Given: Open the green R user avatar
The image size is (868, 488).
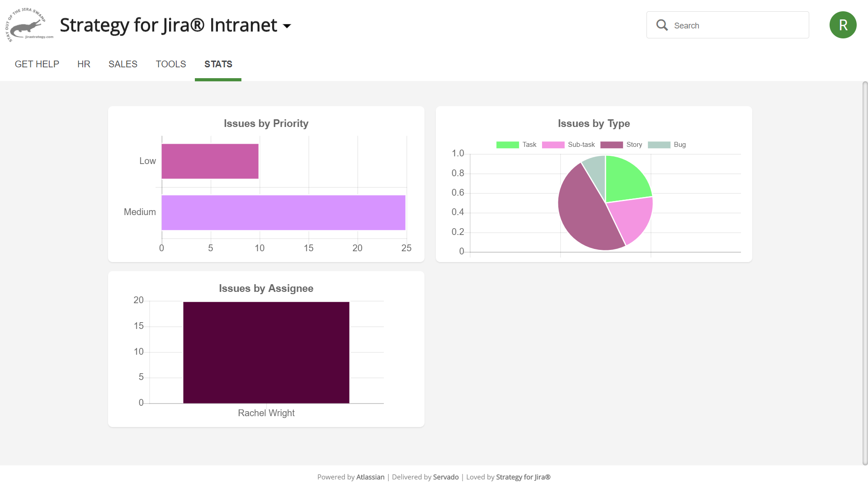Looking at the screenshot, I should coord(843,25).
